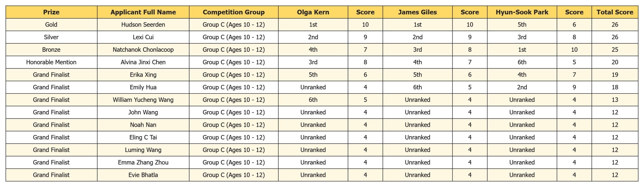The height and width of the screenshot is (187, 644).
Task: Click the Olga Kern column header
Action: [313, 12]
